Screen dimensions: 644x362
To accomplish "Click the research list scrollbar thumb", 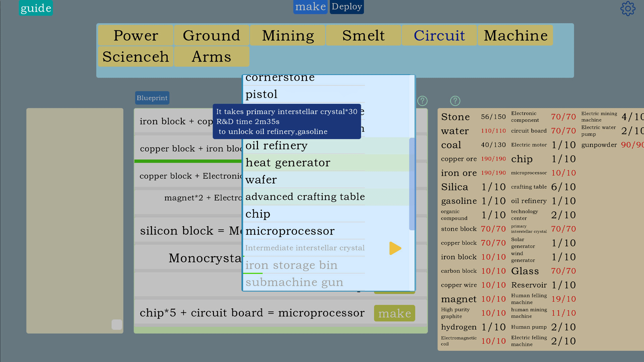I will [x=412, y=184].
